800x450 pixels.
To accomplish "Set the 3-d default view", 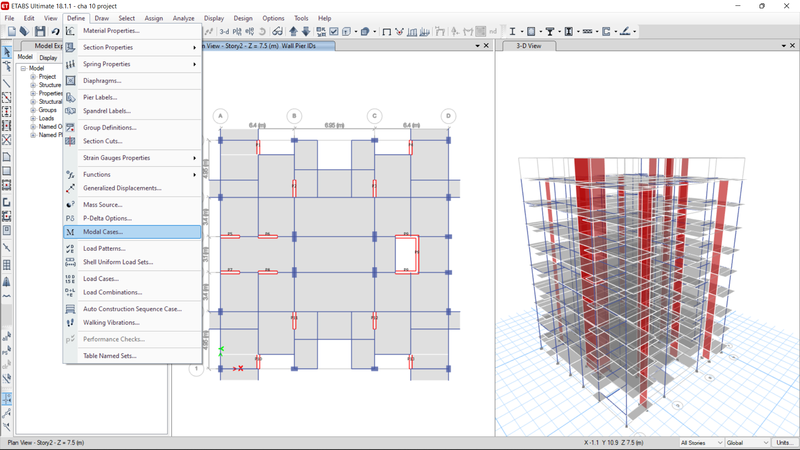I will (224, 32).
